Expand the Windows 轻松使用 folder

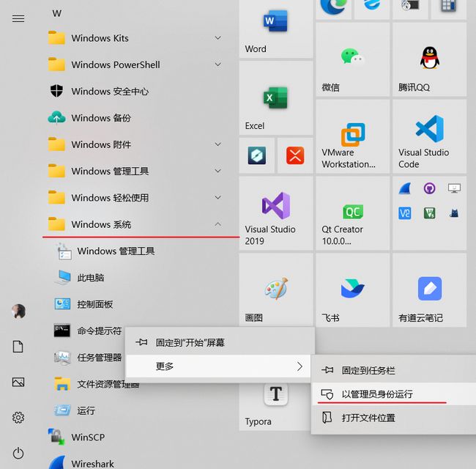pos(135,197)
